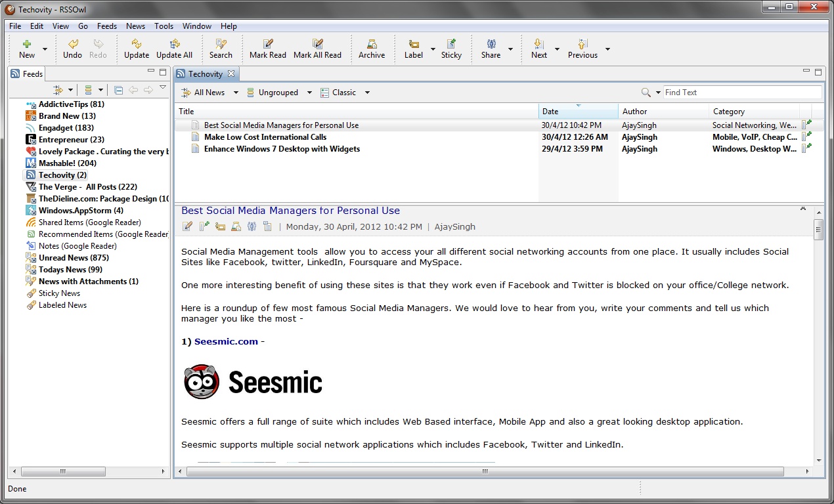
Task: Go to Previous news item icon
Action: coord(582,44)
